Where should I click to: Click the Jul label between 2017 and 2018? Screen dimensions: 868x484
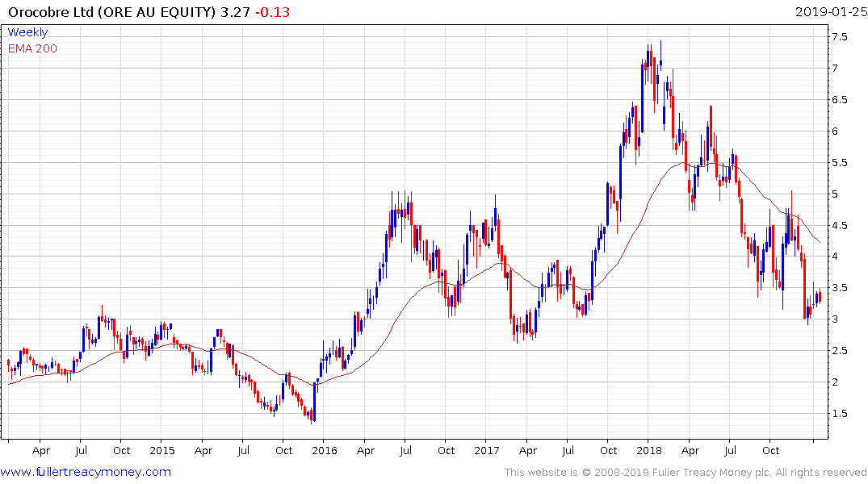[x=568, y=450]
